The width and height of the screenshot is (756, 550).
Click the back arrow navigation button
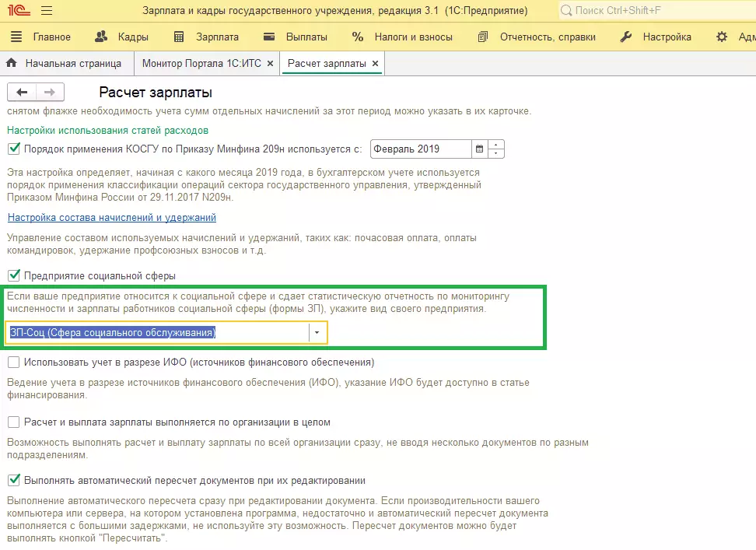click(x=22, y=93)
